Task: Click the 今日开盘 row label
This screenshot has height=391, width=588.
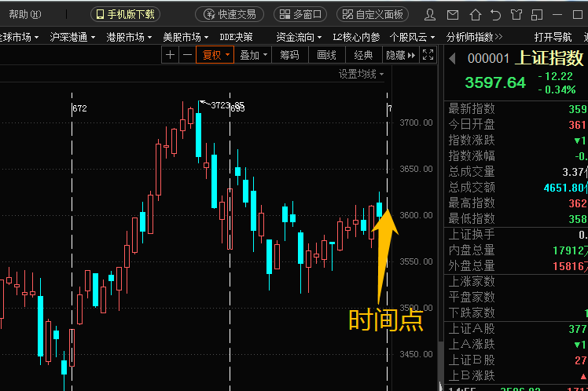Action: [x=472, y=124]
